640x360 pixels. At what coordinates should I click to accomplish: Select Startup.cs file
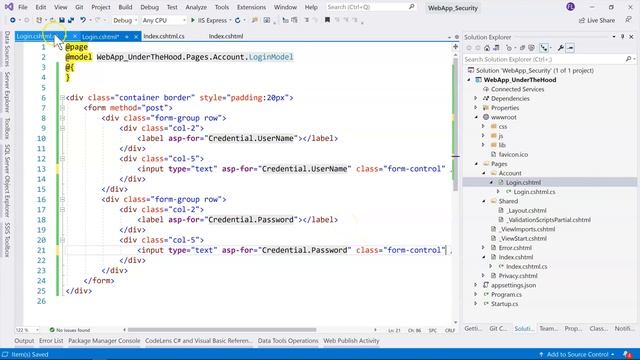point(504,304)
